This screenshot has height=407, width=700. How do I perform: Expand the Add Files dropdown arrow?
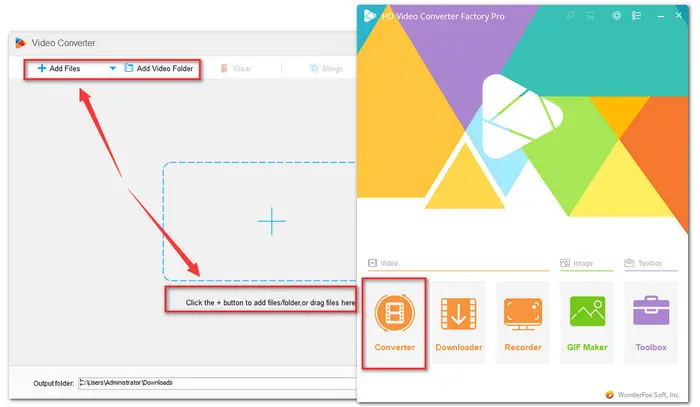(x=112, y=68)
